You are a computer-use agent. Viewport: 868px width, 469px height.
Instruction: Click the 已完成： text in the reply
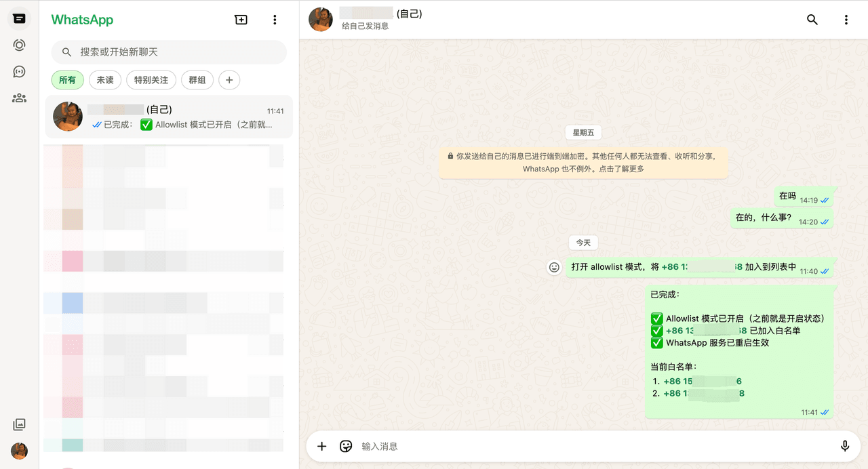[665, 294]
